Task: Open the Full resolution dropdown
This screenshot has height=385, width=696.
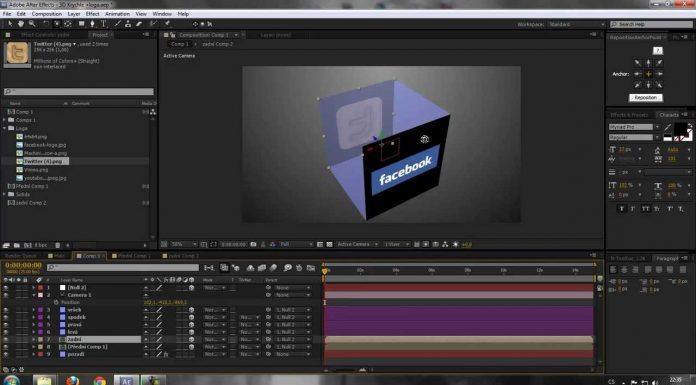Action: (x=296, y=244)
